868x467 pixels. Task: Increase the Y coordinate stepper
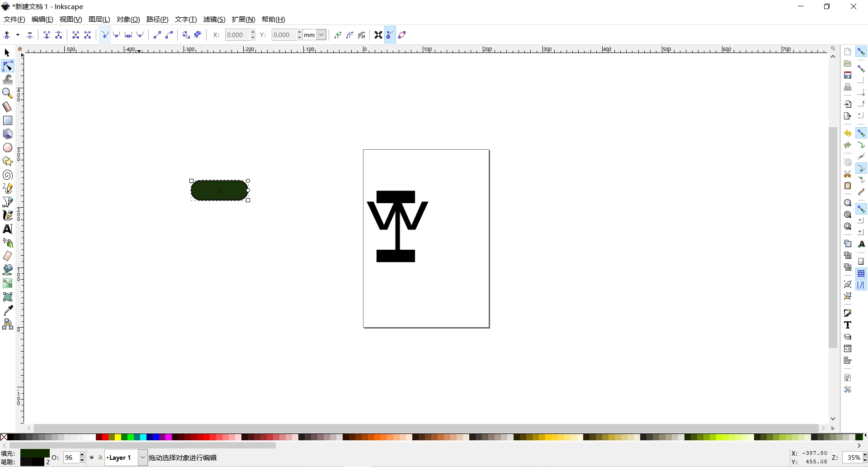[299, 32]
